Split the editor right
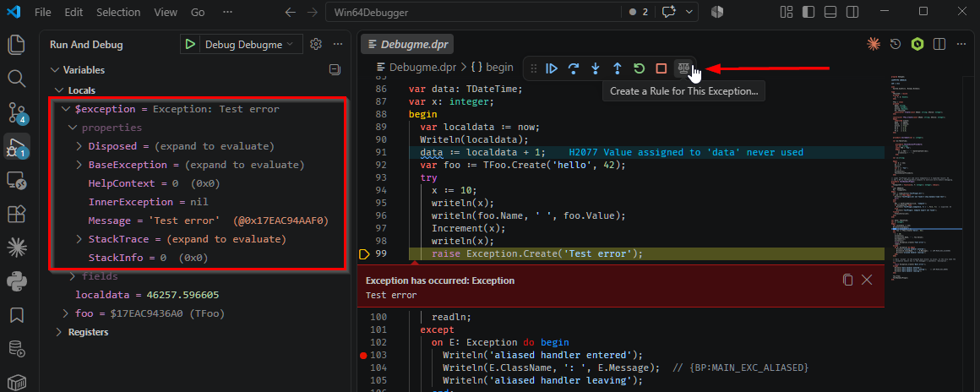The height and width of the screenshot is (392, 980). 939,45
